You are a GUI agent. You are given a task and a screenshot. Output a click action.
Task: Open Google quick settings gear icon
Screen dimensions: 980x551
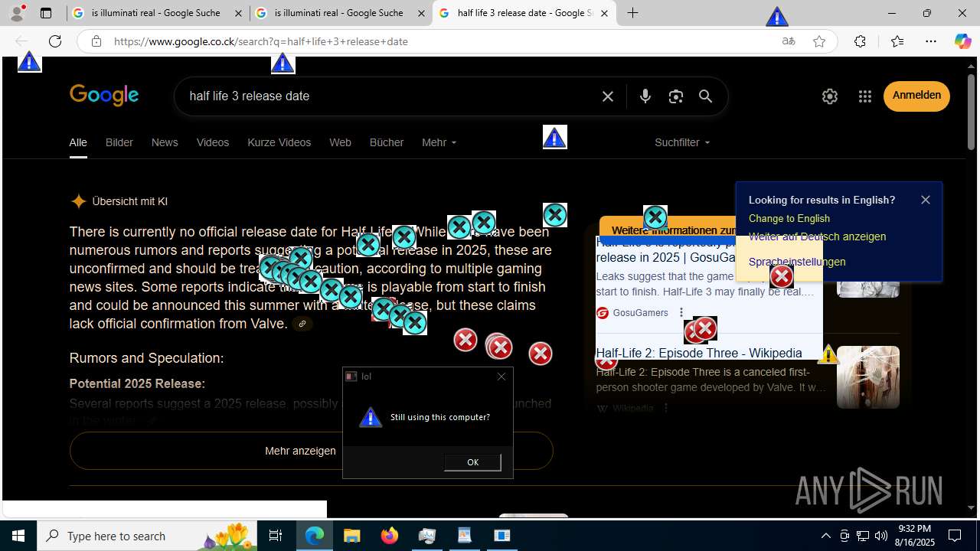[x=830, y=96]
